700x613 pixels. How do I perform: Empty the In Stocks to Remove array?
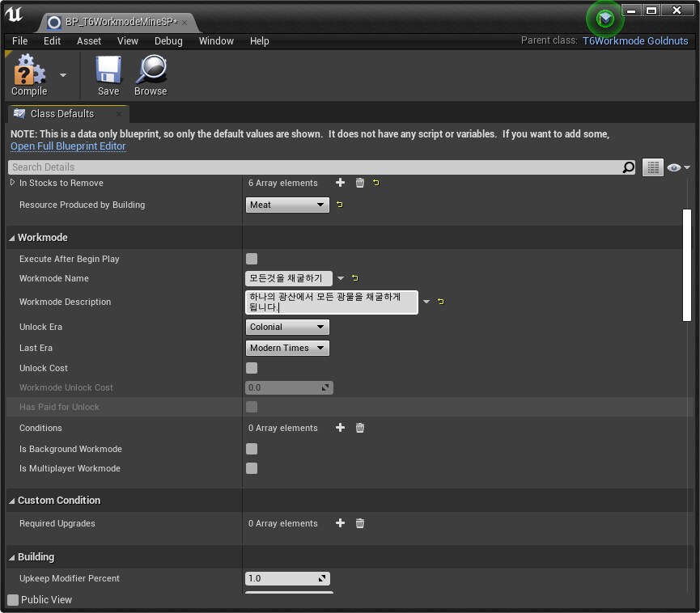click(x=360, y=183)
